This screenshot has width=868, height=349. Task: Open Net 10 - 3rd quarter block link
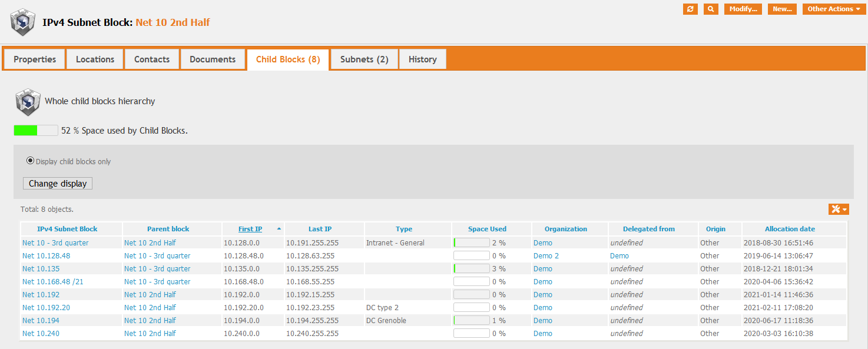55,243
